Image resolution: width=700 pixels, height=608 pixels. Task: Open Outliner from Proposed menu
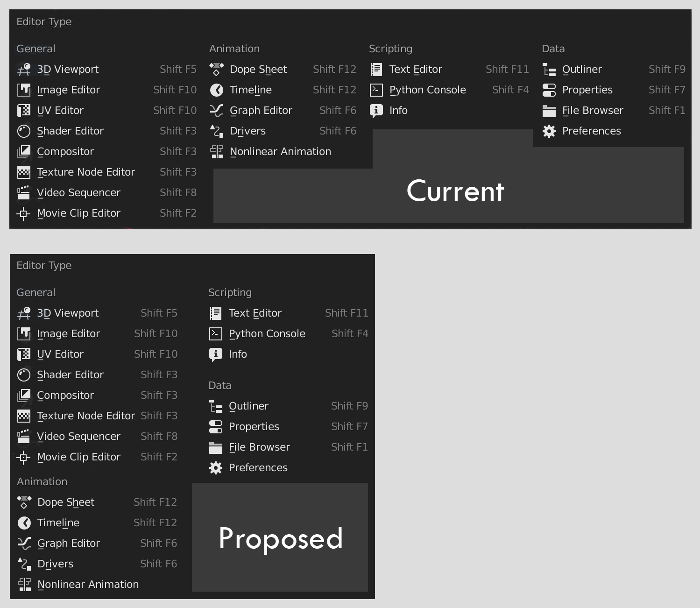[289, 406]
